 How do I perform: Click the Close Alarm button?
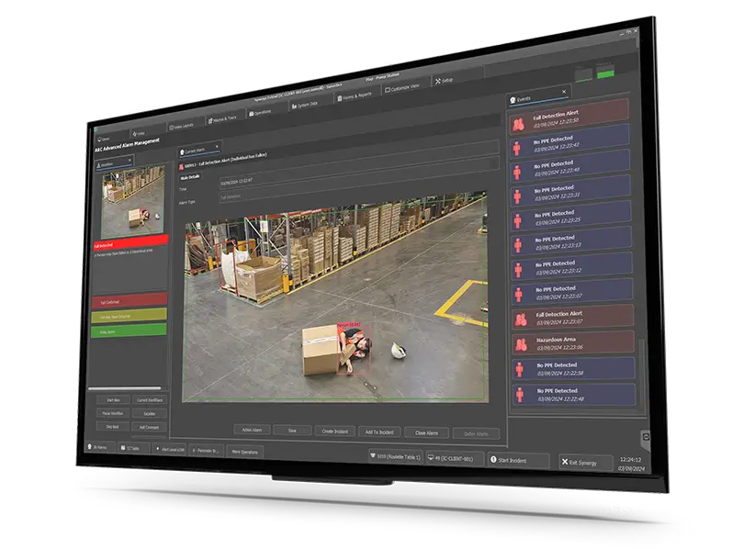pyautogui.click(x=426, y=431)
